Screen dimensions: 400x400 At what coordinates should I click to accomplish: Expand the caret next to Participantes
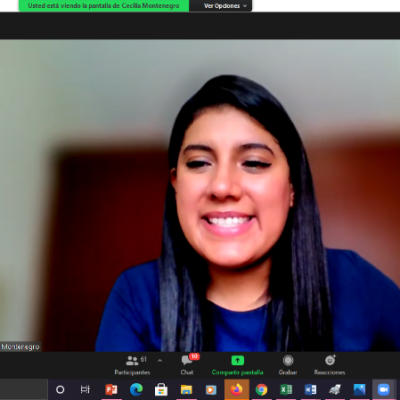[x=160, y=361]
